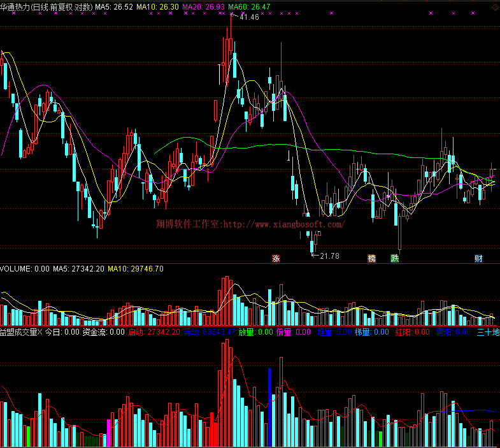The width and height of the screenshot is (500, 448).
Task: Click the volume MA10: 29746.70 label
Action: click(136, 269)
